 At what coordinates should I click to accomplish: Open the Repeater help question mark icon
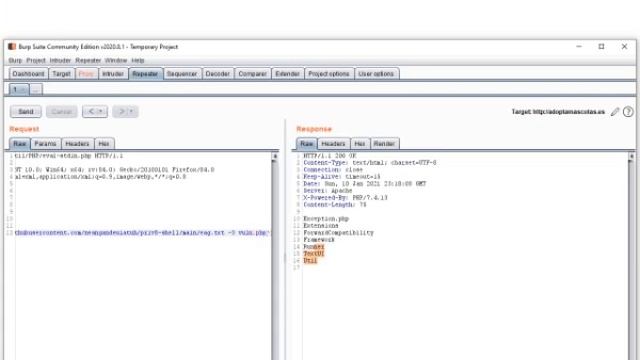point(628,111)
